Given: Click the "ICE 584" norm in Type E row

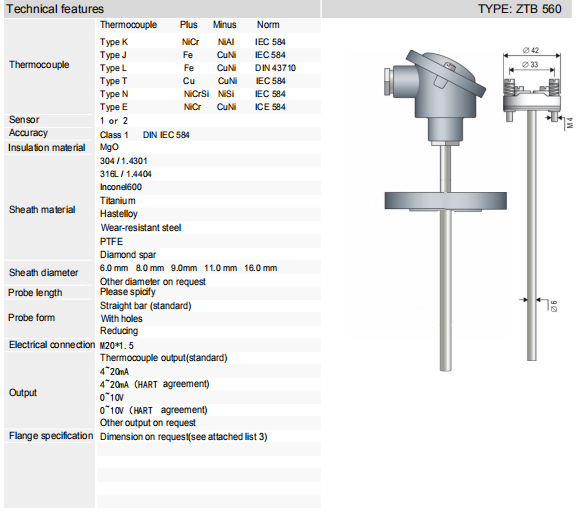Looking at the screenshot, I should click(270, 107).
